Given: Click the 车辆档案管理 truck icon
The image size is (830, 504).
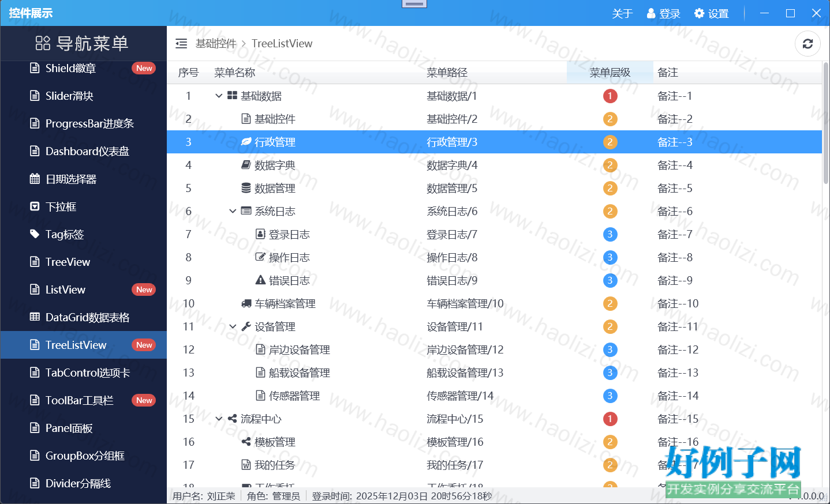Looking at the screenshot, I should click(246, 303).
